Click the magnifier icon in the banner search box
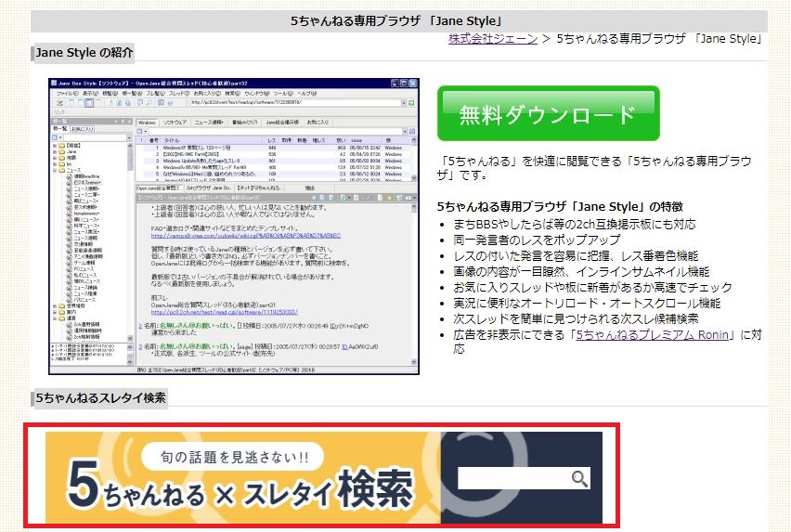 [579, 478]
